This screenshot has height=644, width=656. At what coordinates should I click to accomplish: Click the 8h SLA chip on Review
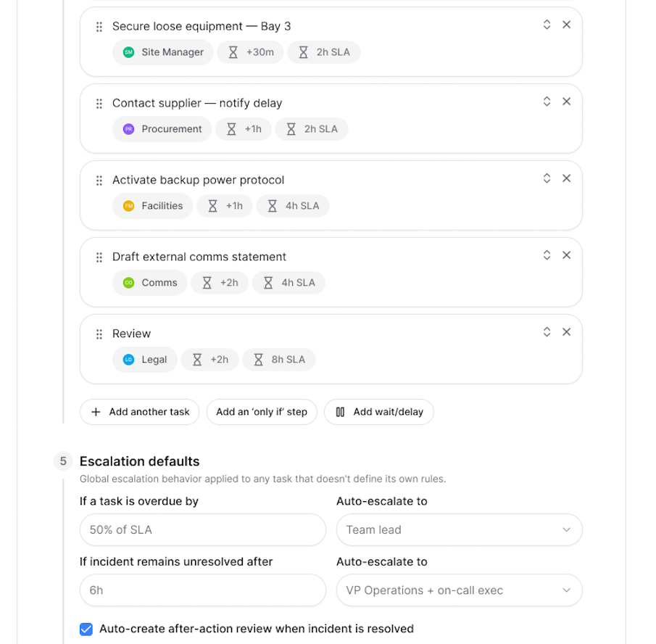(x=279, y=360)
